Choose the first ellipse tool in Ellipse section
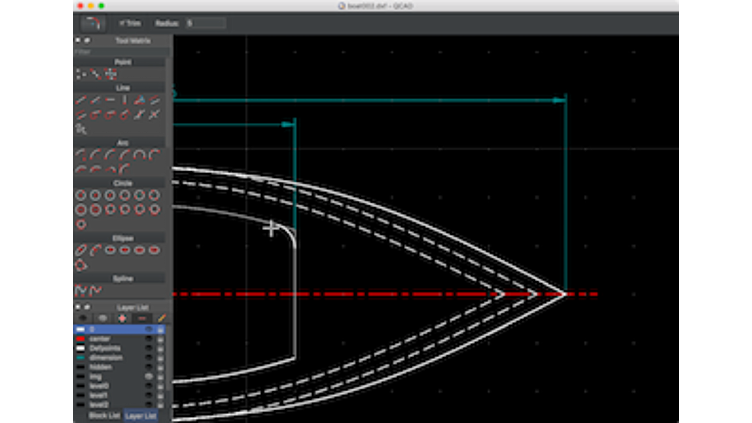752x423 pixels. coord(81,250)
